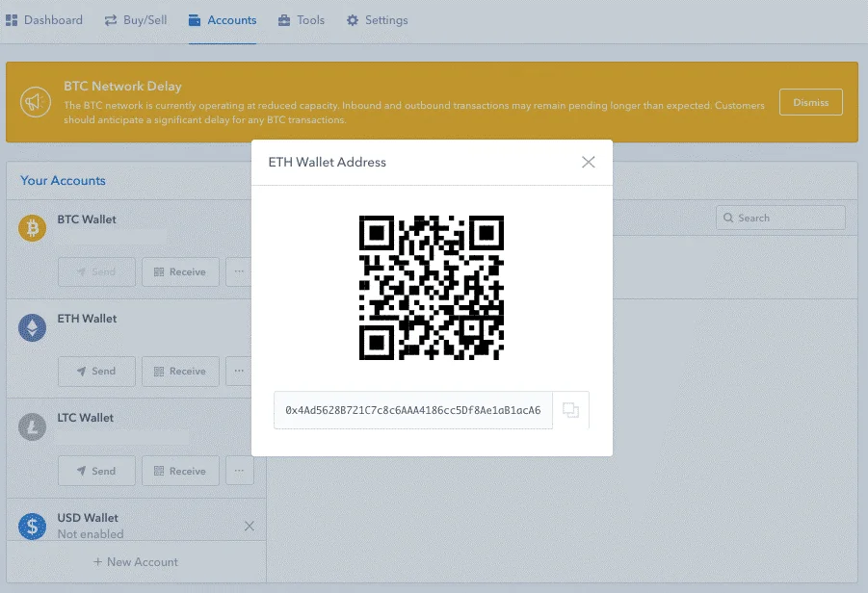The width and height of the screenshot is (868, 593).
Task: Click the USD wallet dollar icon
Action: click(32, 526)
